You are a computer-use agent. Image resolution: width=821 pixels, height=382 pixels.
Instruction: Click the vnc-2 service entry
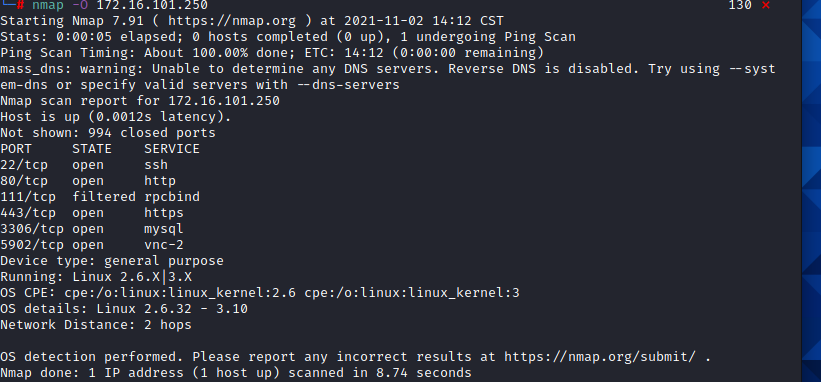(164, 245)
